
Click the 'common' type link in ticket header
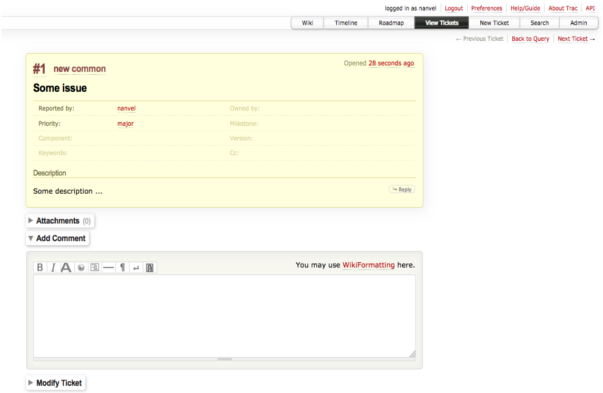[x=88, y=69]
